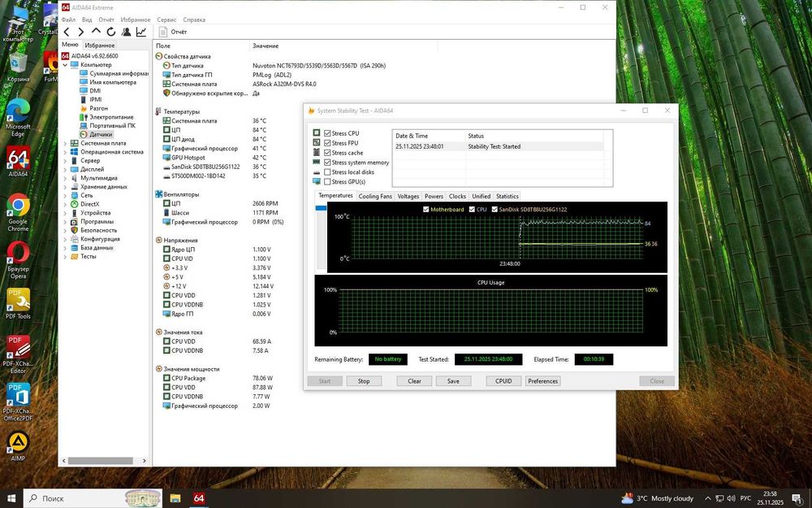Click the CPUID button
This screenshot has height=508, width=812.
pyautogui.click(x=503, y=381)
